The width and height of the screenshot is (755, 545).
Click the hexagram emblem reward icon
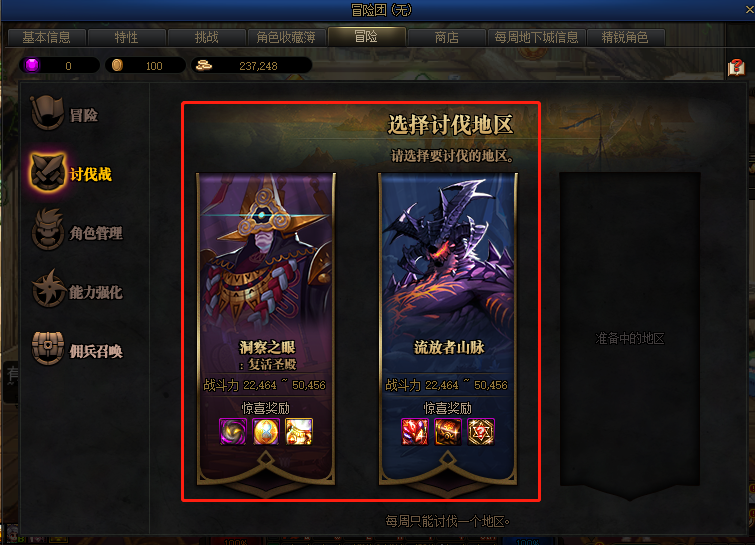481,431
